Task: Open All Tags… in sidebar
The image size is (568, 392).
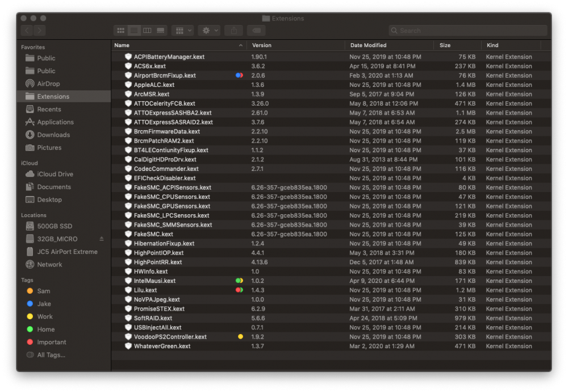Action: point(51,355)
